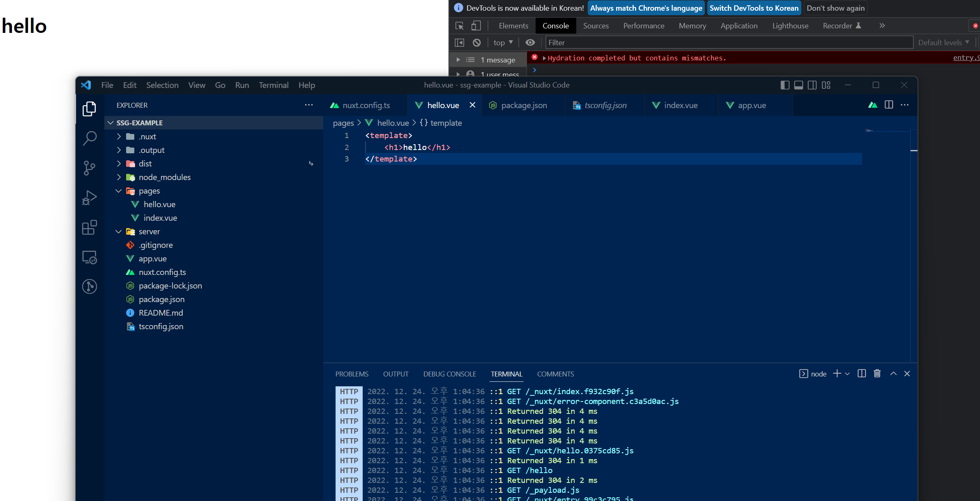980x501 pixels.
Task: Open the terminal launch profile dropdown arrow
Action: tap(847, 374)
